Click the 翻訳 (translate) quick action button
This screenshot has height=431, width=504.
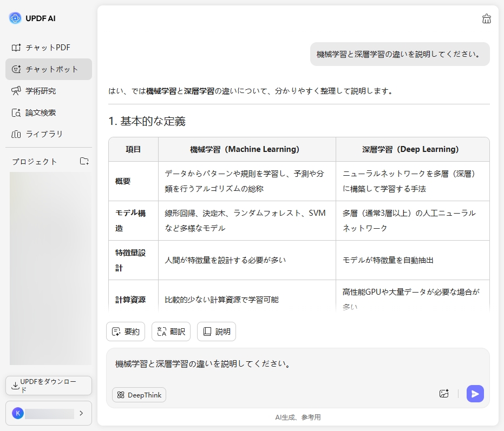click(171, 331)
